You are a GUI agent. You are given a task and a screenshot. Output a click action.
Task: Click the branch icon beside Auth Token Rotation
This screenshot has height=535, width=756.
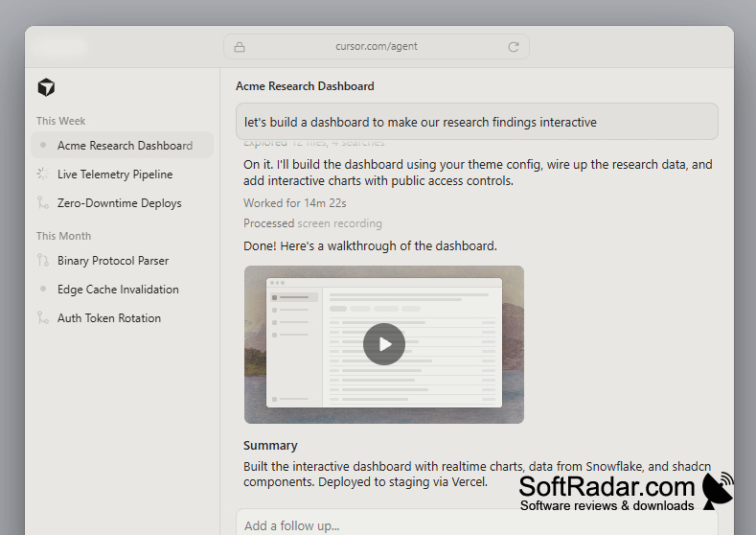click(43, 318)
